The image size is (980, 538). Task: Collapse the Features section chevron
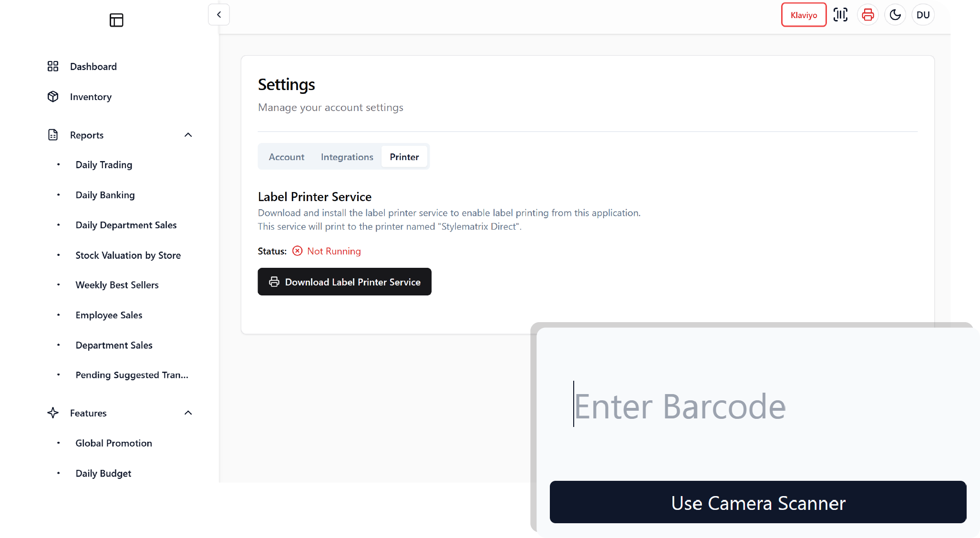188,413
